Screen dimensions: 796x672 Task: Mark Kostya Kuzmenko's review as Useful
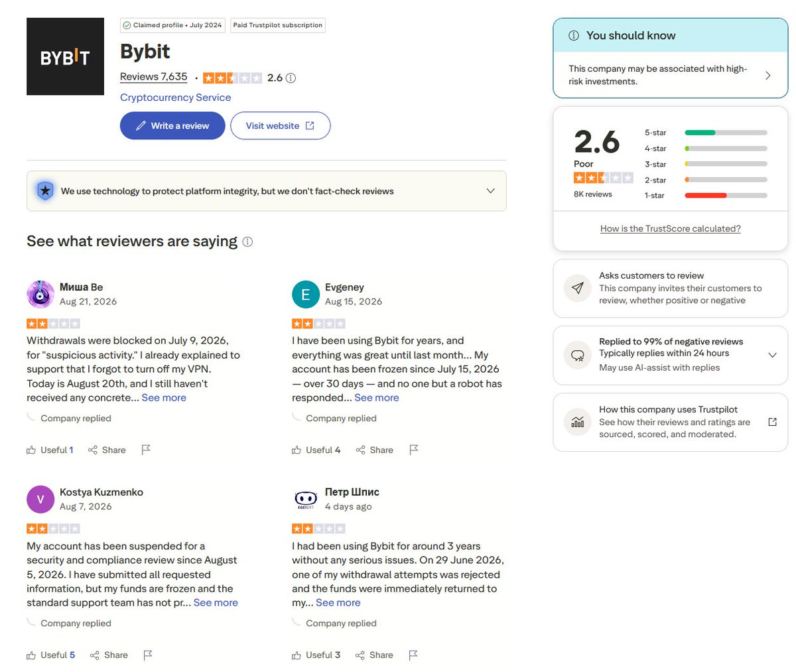51,655
